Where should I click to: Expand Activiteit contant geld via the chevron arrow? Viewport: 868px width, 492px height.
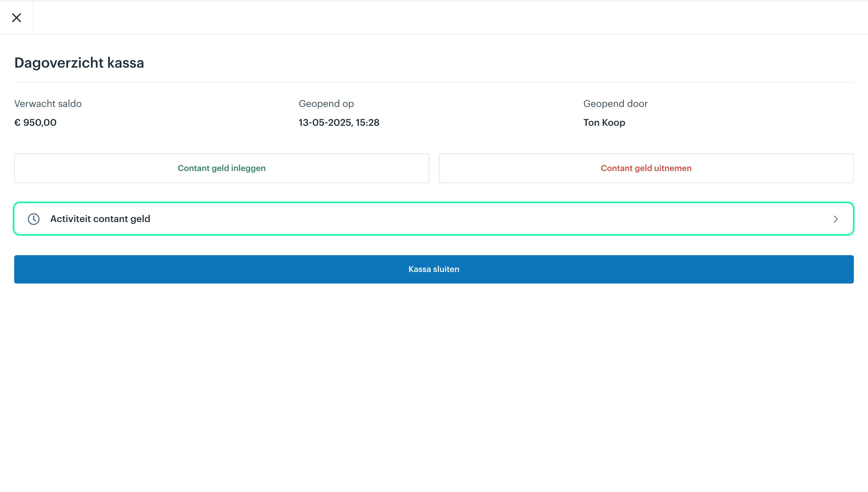point(836,219)
